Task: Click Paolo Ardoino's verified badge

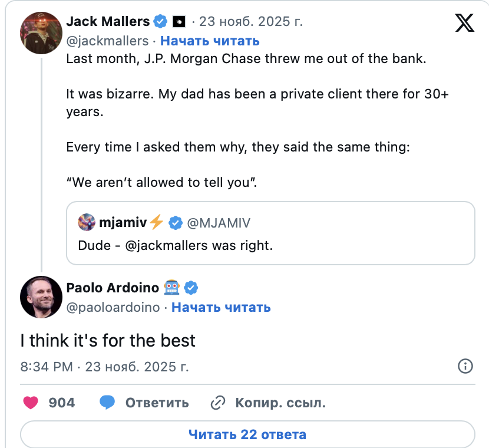Action: 191,288
